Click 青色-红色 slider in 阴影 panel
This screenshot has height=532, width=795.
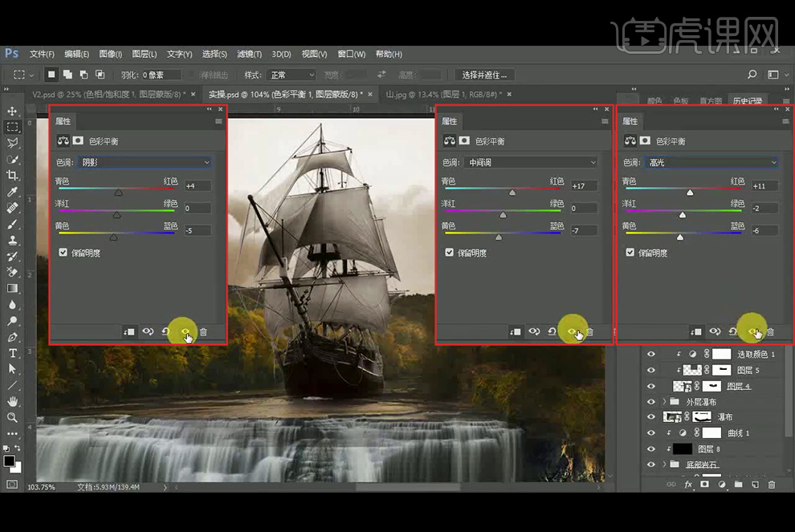click(x=116, y=189)
